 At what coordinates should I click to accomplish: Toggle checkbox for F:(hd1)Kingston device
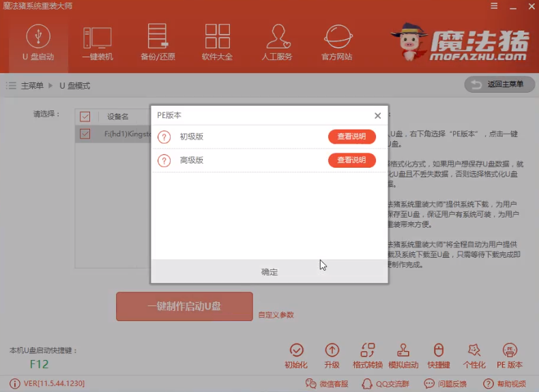pyautogui.click(x=85, y=134)
